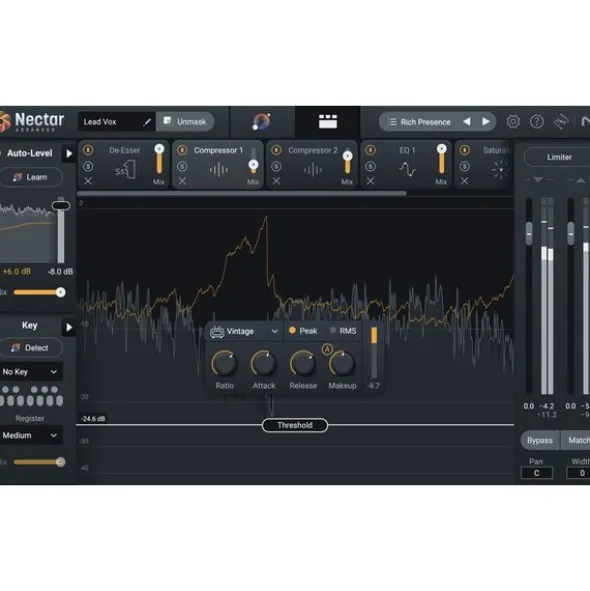This screenshot has width=590, height=591.
Task: Select Peak detection mode
Action: (x=303, y=331)
